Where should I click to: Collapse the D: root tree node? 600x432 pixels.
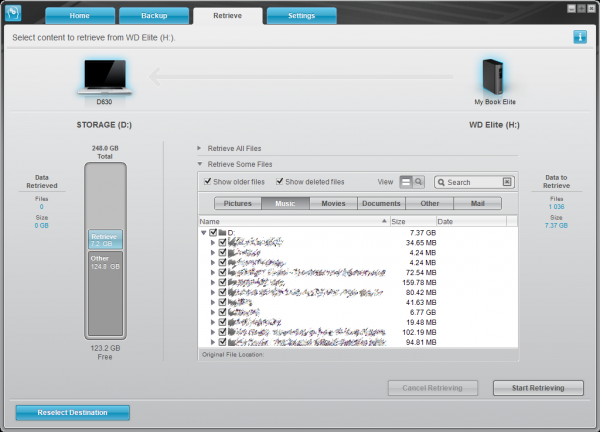(204, 233)
